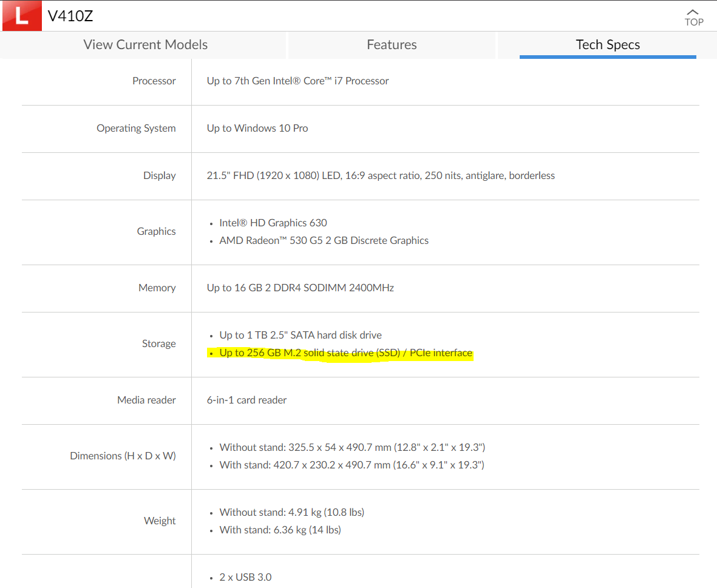
Task: Click the 2 x USB 3.0 entry
Action: (x=245, y=577)
